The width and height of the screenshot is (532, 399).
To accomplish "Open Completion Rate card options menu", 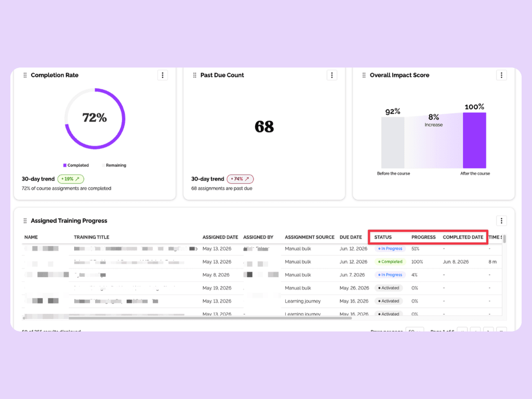I will (x=163, y=75).
